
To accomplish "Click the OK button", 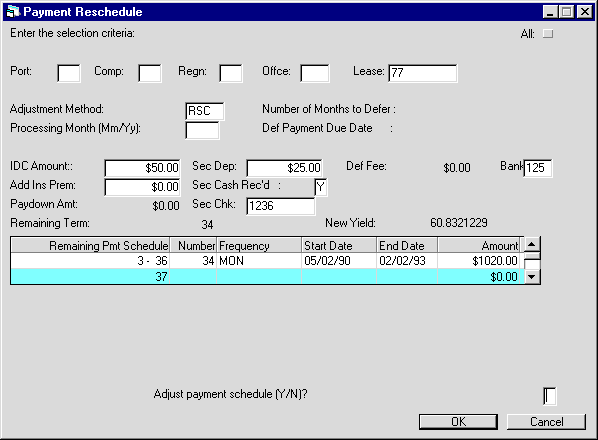I will (x=458, y=422).
